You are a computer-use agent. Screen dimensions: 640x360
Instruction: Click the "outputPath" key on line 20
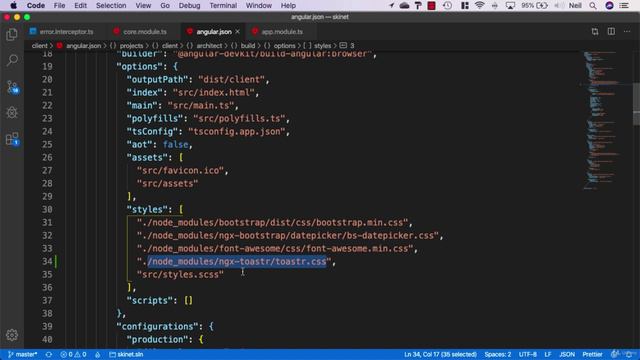tap(157, 79)
